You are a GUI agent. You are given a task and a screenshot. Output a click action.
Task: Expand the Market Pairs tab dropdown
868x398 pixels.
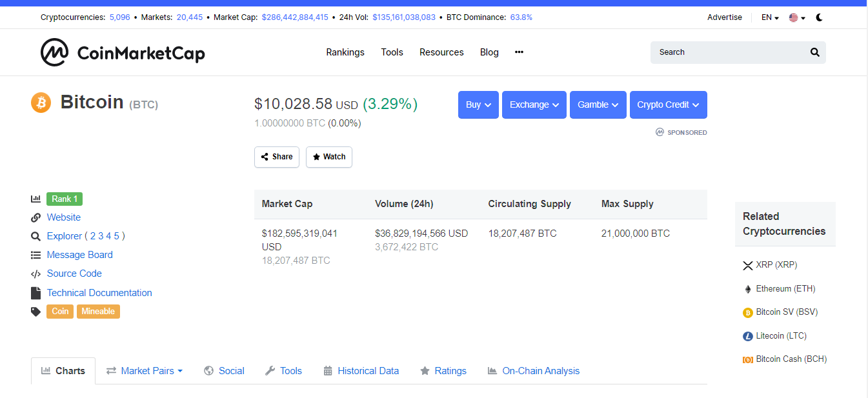(x=145, y=371)
